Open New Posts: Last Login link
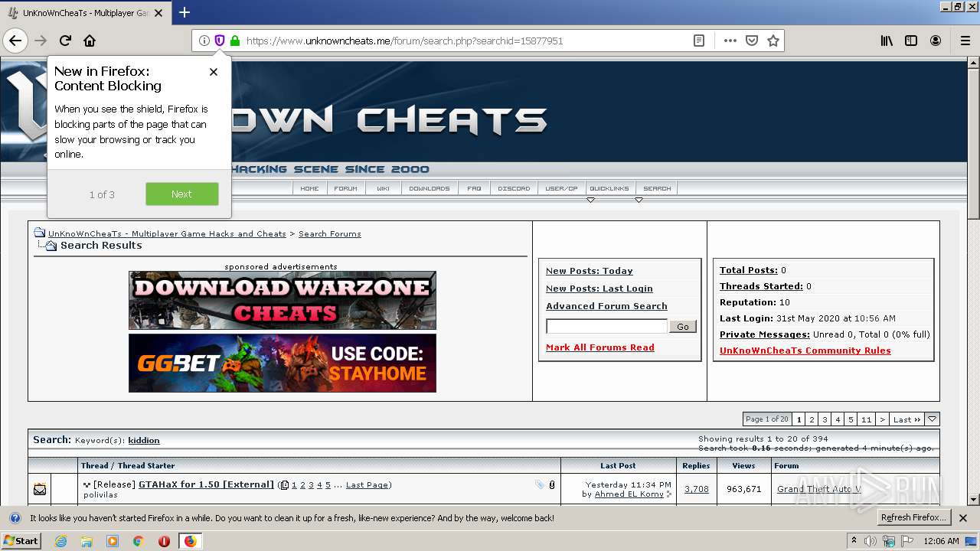The width and height of the screenshot is (980, 551). (x=599, y=289)
